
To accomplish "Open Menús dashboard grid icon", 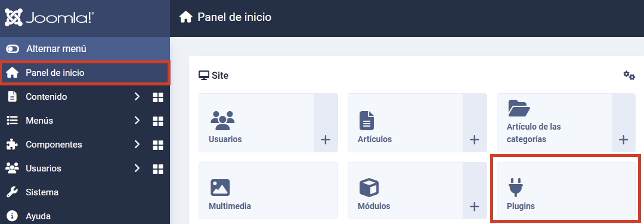I will point(158,121).
